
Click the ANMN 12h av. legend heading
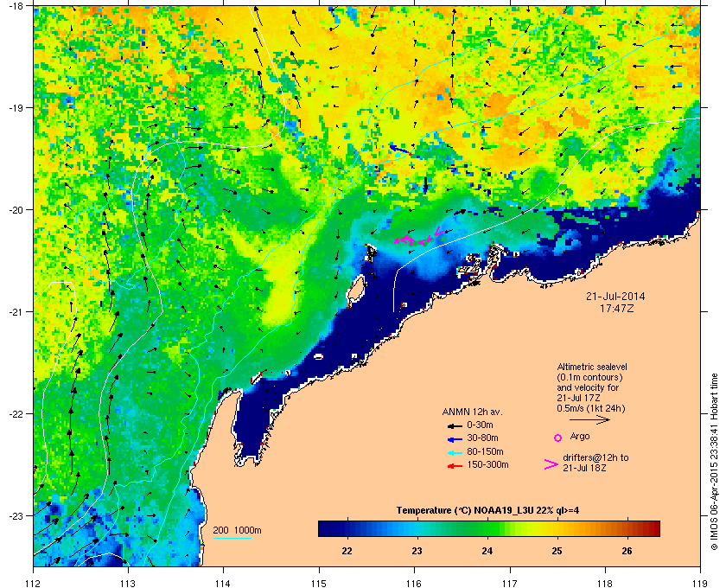pyautogui.click(x=472, y=412)
